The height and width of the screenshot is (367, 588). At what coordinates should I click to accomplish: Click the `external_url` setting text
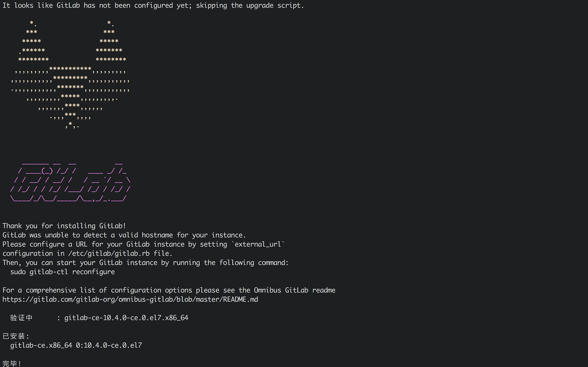258,244
